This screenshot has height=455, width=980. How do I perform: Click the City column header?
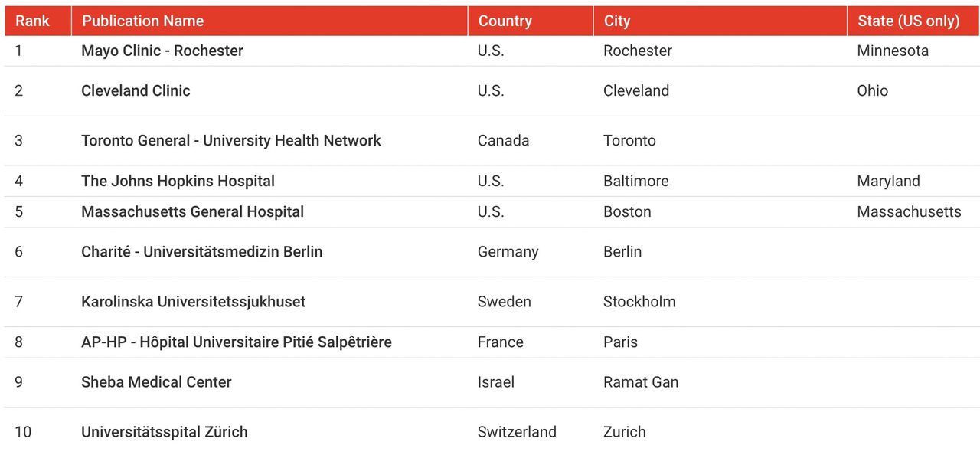click(616, 21)
